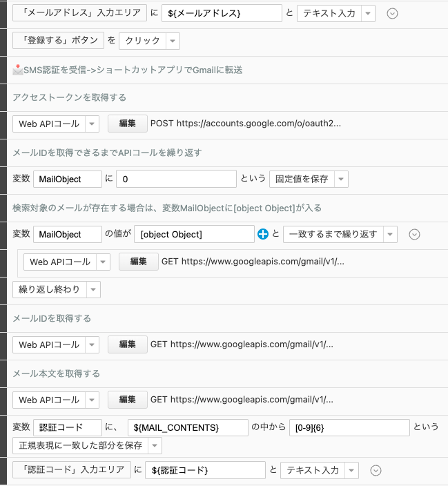Click the blue plus icon beside [object Object]
Image resolution: width=448 pixels, height=486 pixels.
pos(263,234)
